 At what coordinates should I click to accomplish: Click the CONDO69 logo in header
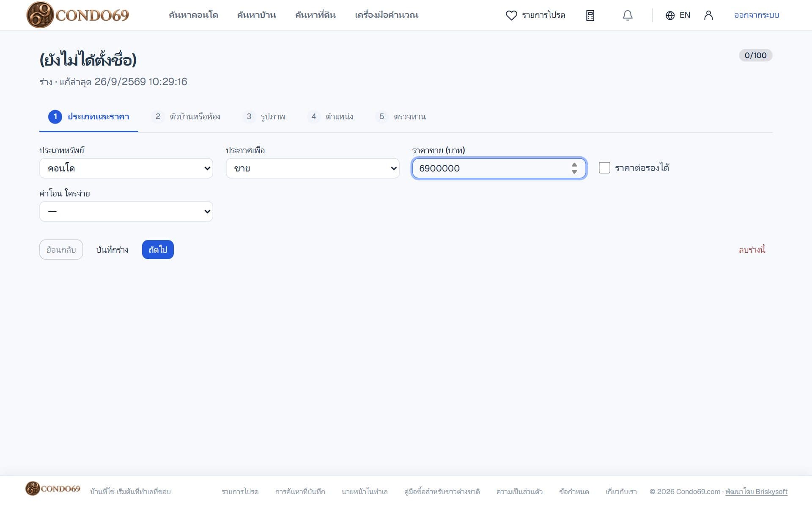point(77,15)
